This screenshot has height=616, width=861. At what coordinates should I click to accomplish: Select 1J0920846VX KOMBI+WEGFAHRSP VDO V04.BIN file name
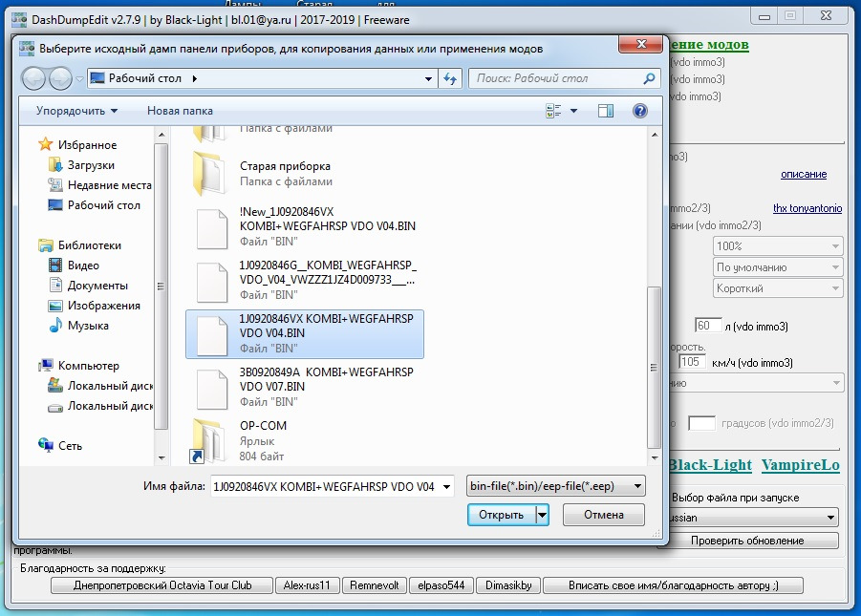[x=326, y=326]
